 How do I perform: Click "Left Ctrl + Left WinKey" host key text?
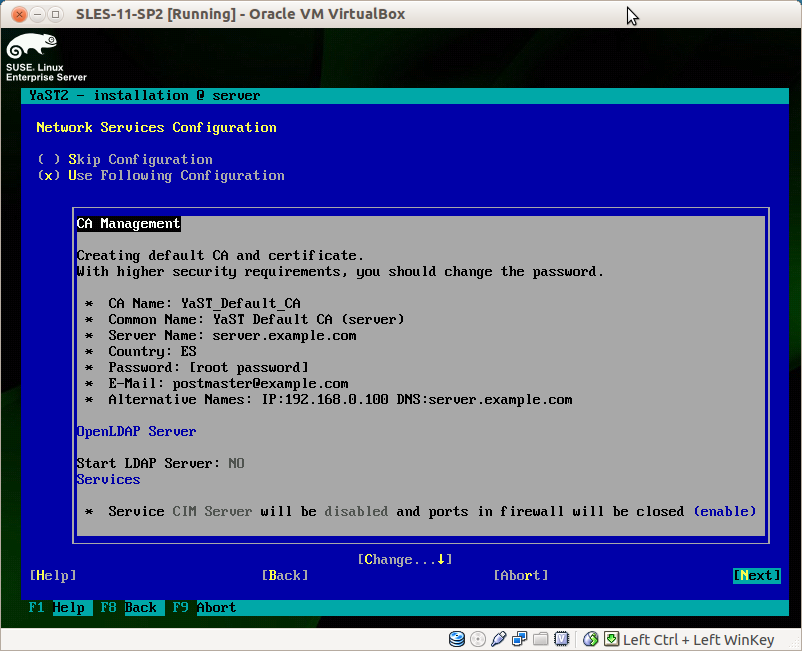(698, 640)
